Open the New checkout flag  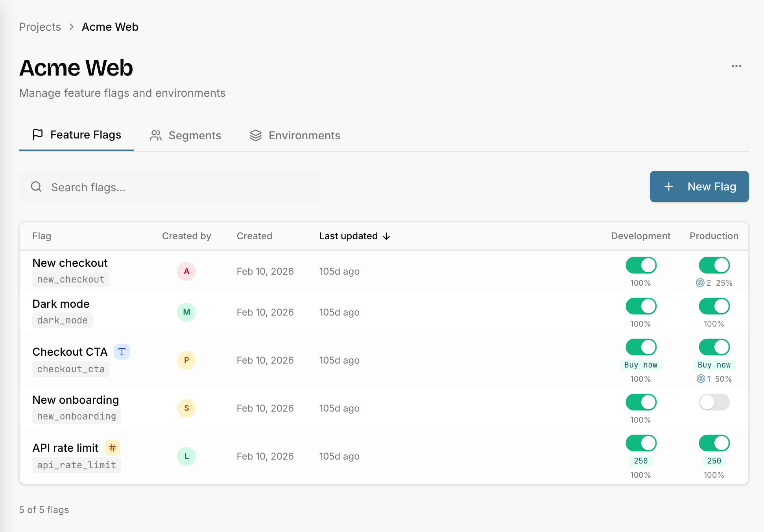tap(70, 263)
